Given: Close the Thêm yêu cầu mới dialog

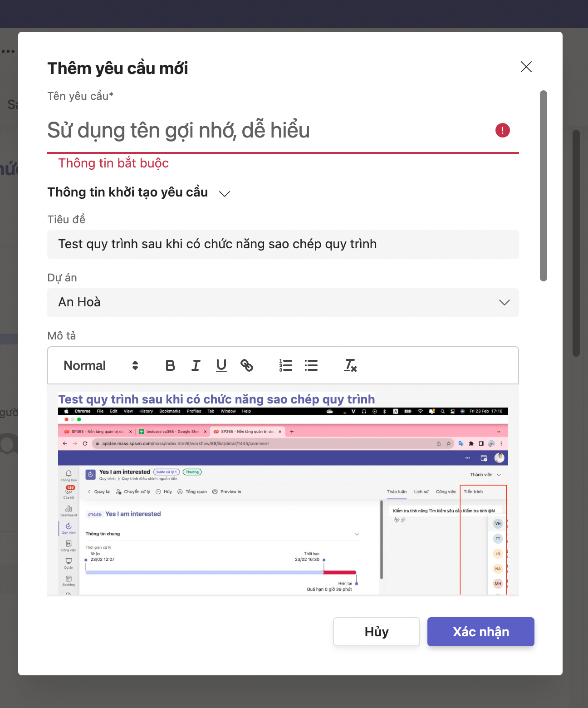Looking at the screenshot, I should point(526,67).
